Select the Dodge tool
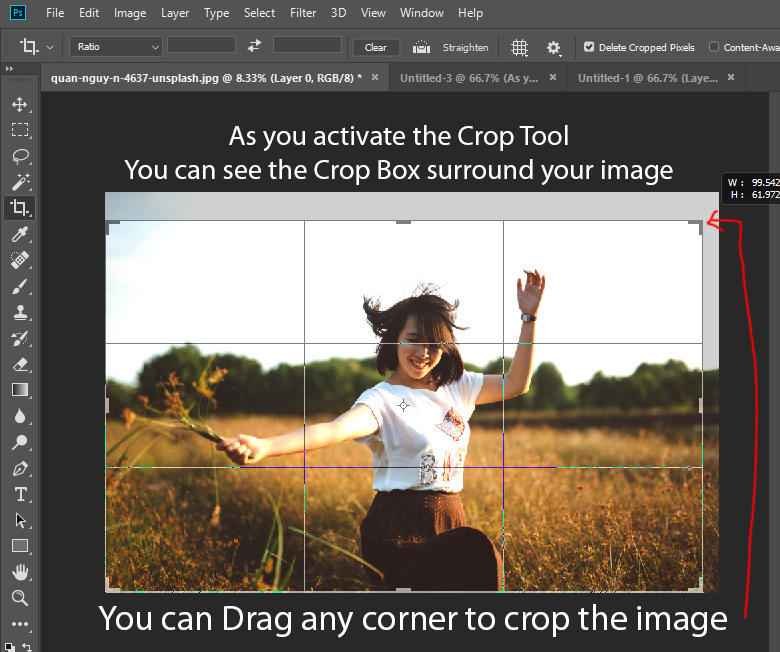This screenshot has width=780, height=652. coord(20,442)
